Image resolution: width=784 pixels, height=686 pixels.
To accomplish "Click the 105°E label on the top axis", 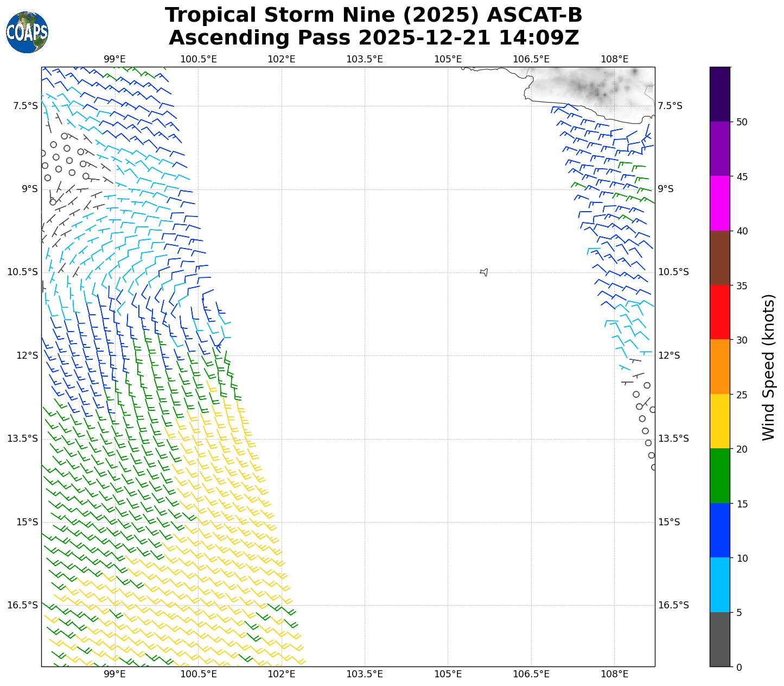I will [448, 59].
